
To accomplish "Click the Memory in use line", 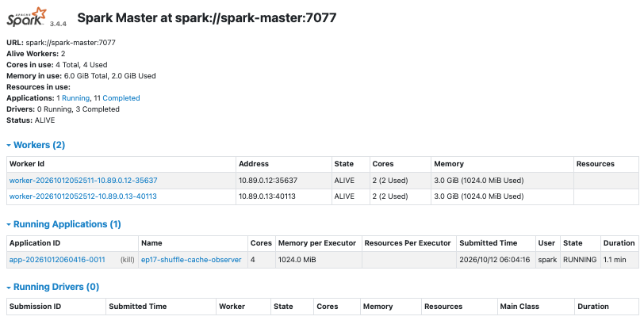I will pos(82,76).
